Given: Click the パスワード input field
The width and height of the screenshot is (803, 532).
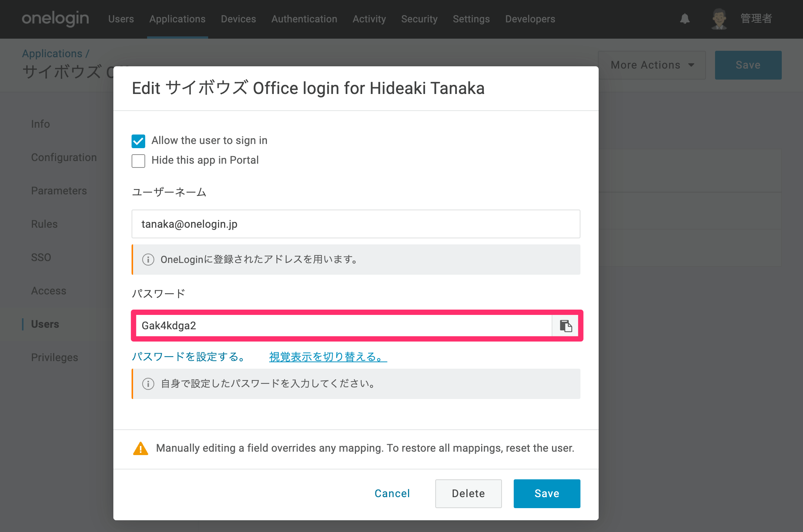Looking at the screenshot, I should pyautogui.click(x=344, y=326).
